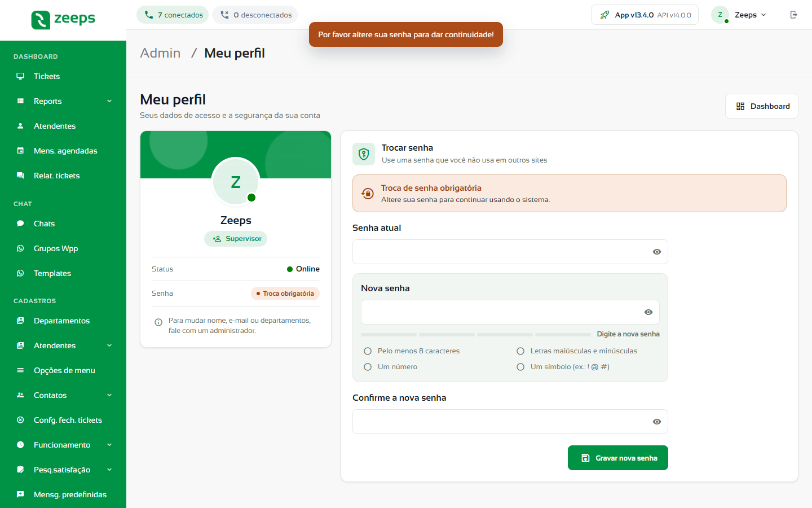Image resolution: width=812 pixels, height=508 pixels.
Task: Click the Supervisor role badge
Action: click(x=236, y=239)
